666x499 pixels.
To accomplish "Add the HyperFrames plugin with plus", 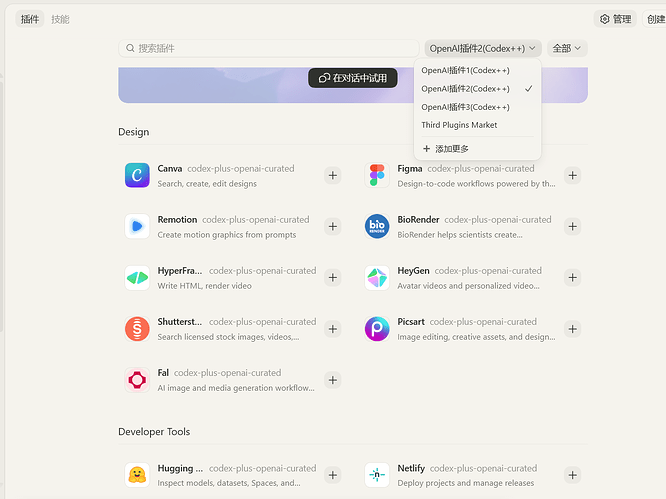I will 333,278.
